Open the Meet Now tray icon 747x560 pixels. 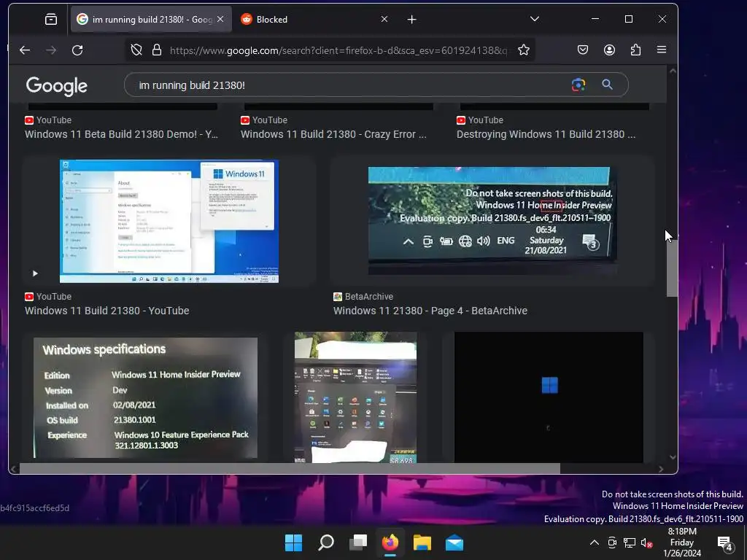point(612,542)
